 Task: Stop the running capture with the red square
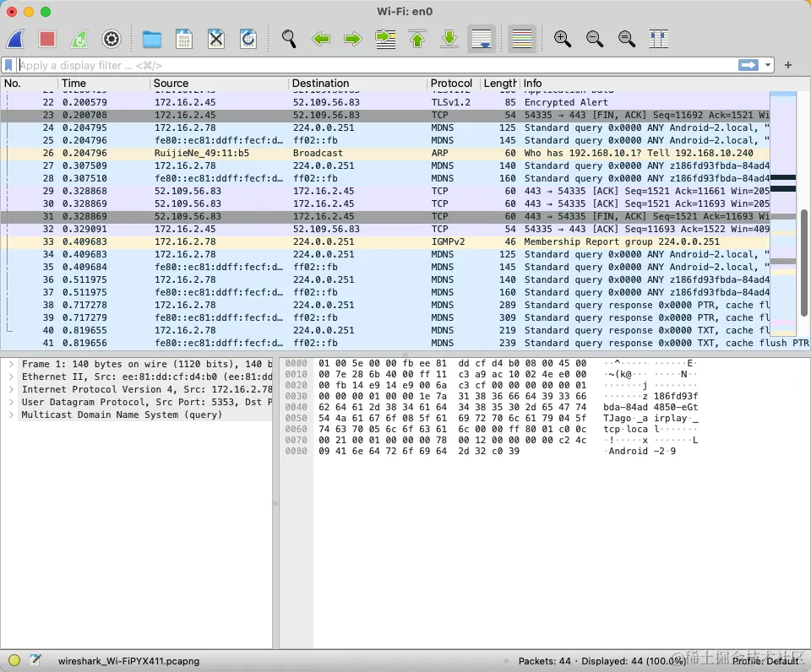pos(47,39)
